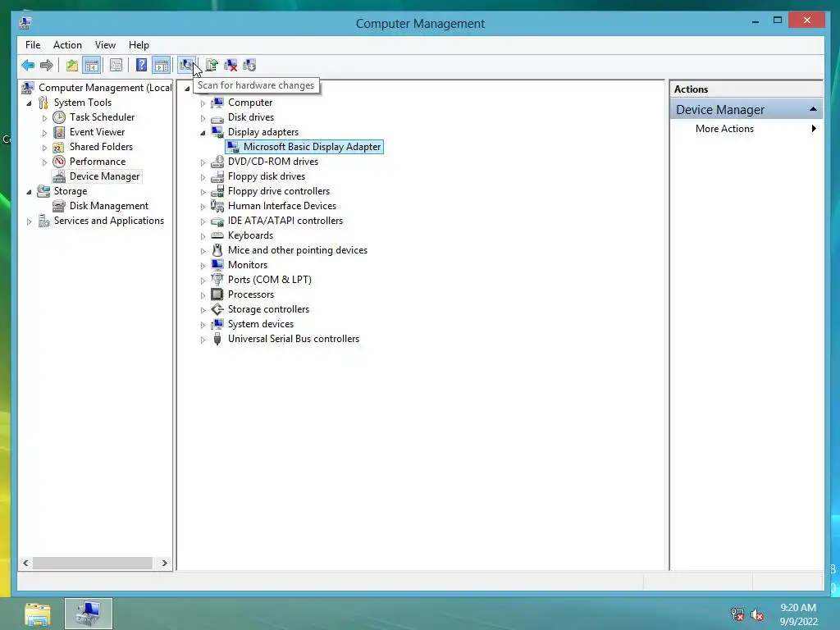The height and width of the screenshot is (630, 840).
Task: Click Scan for hardware changes icon
Action: (x=186, y=66)
